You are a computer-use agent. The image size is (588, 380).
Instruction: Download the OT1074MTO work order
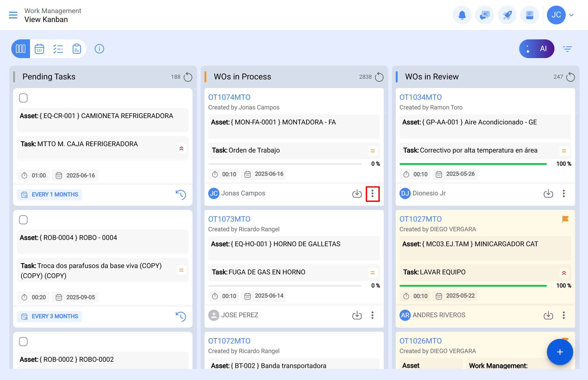tap(357, 194)
